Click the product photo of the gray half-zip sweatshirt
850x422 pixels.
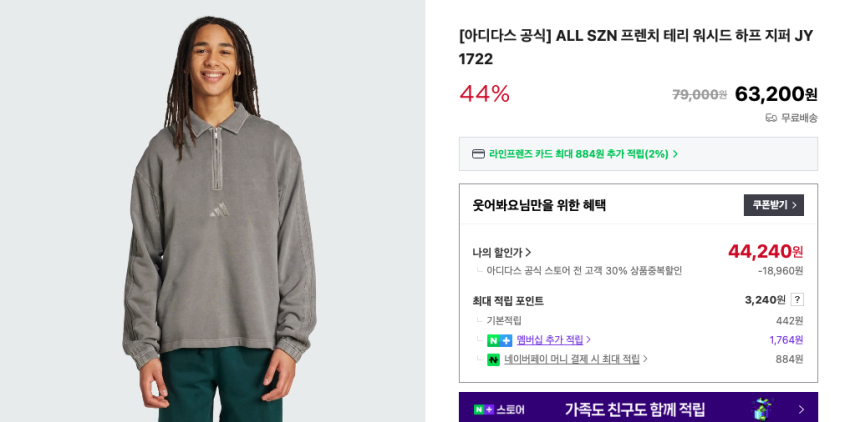pyautogui.click(x=212, y=211)
